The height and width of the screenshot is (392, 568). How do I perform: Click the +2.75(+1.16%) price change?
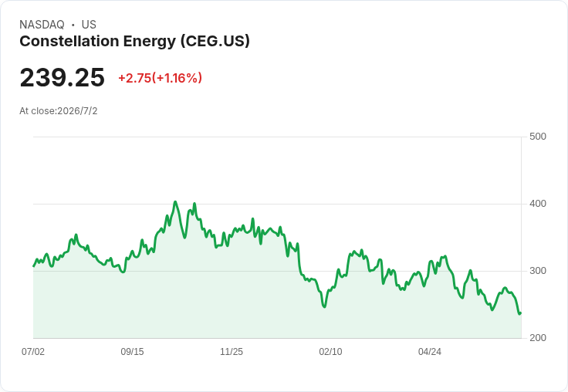click(x=160, y=78)
